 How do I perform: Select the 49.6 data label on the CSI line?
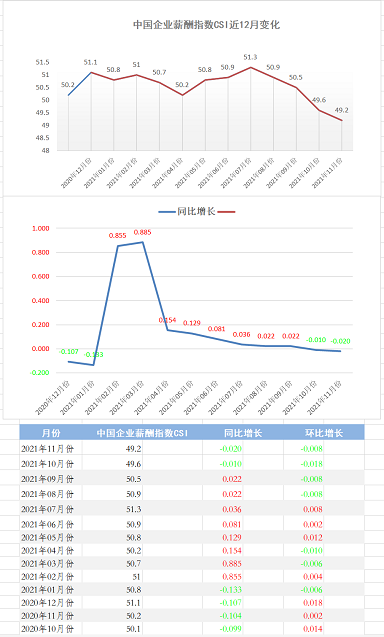(x=319, y=100)
